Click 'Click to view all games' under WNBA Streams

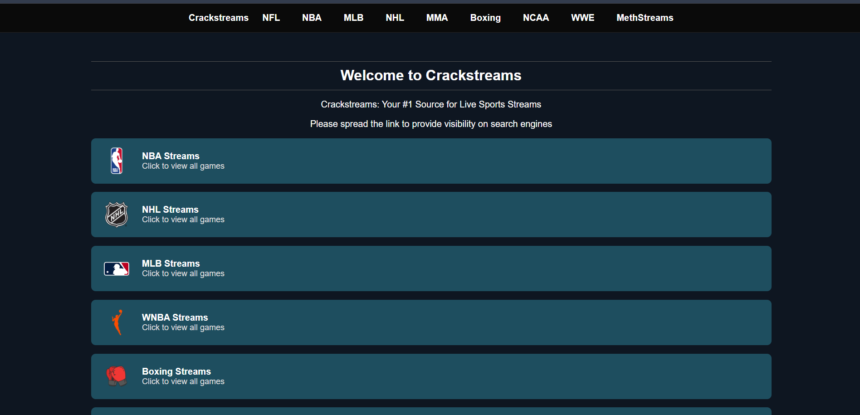pyautogui.click(x=183, y=327)
